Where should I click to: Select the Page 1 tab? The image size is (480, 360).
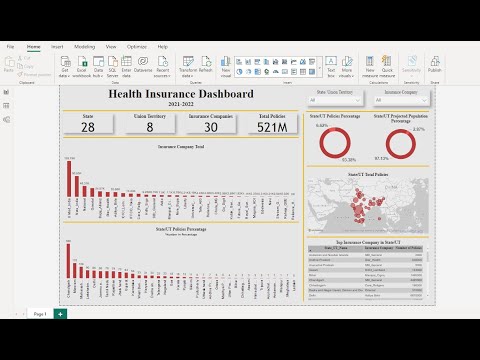[x=40, y=314]
